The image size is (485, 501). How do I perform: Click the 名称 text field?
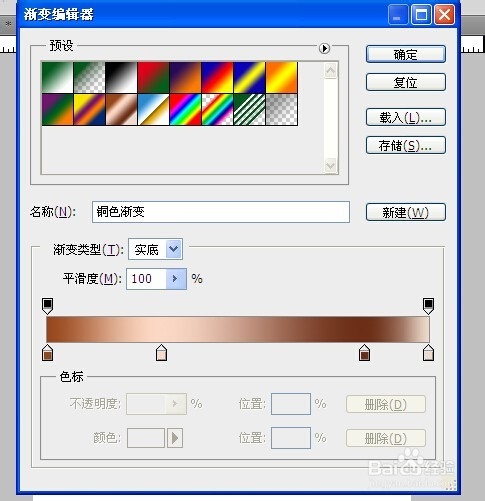point(221,212)
